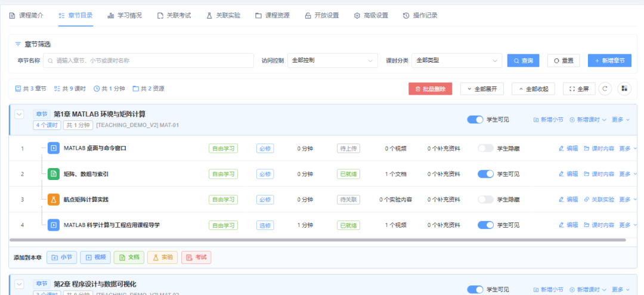Click 全部收起 to collapse all chapters
This screenshot has width=644, height=295.
pos(534,89)
